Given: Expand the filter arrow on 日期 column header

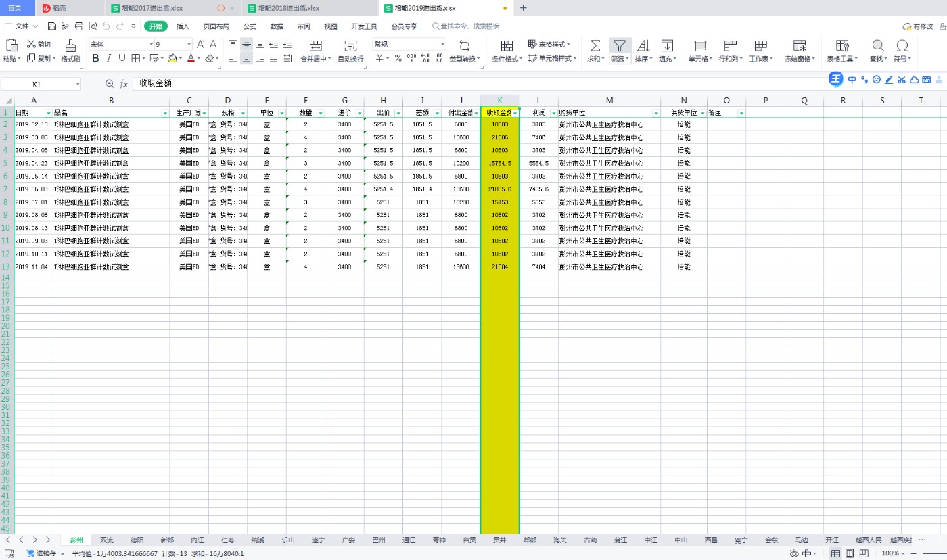Looking at the screenshot, I should (48, 113).
